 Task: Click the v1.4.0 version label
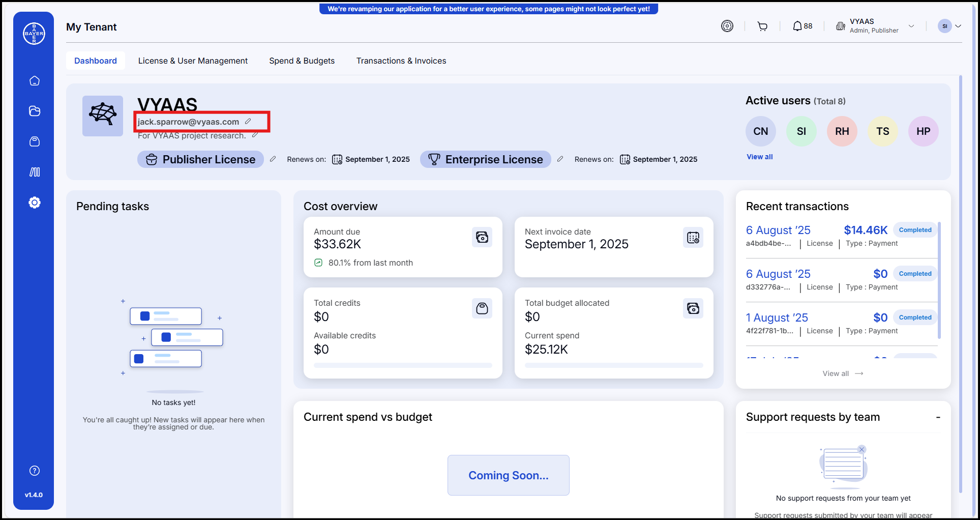click(34, 495)
